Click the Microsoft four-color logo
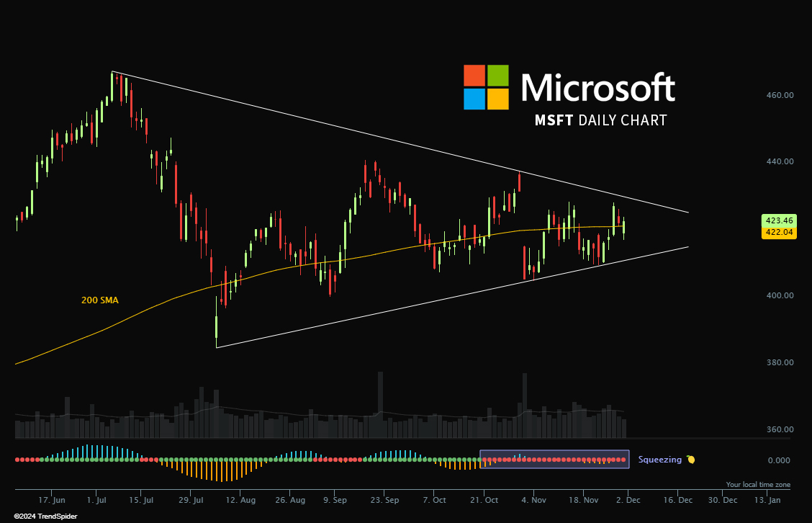 tap(486, 87)
